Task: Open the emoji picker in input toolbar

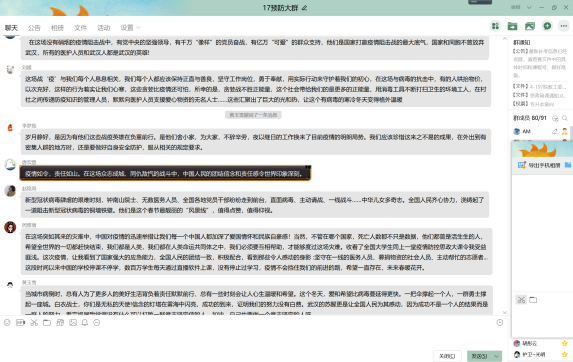Action: [x=7, y=323]
